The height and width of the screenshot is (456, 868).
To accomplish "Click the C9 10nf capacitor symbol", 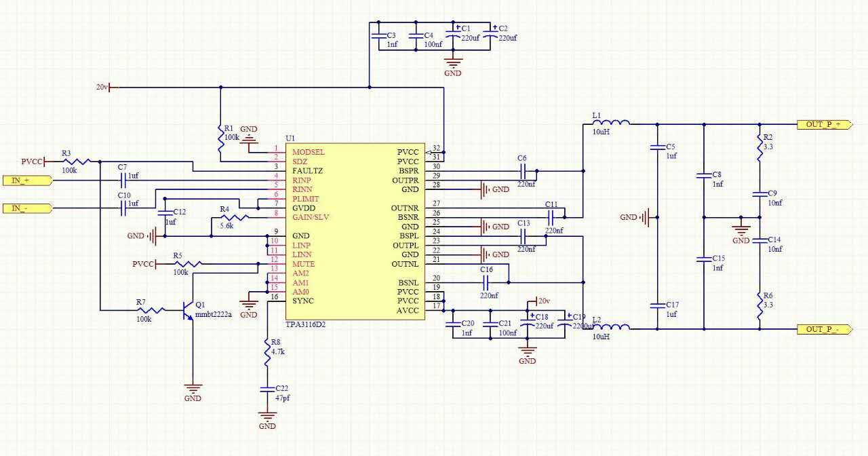I will (759, 195).
